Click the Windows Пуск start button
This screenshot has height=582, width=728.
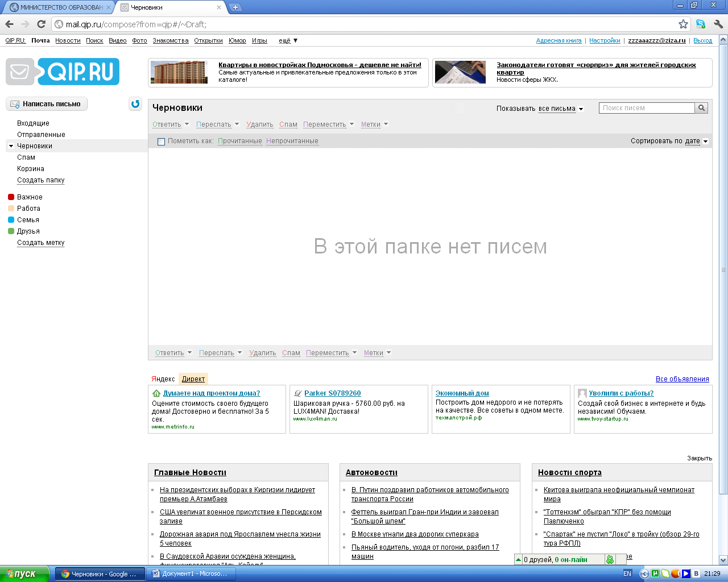pyautogui.click(x=24, y=573)
